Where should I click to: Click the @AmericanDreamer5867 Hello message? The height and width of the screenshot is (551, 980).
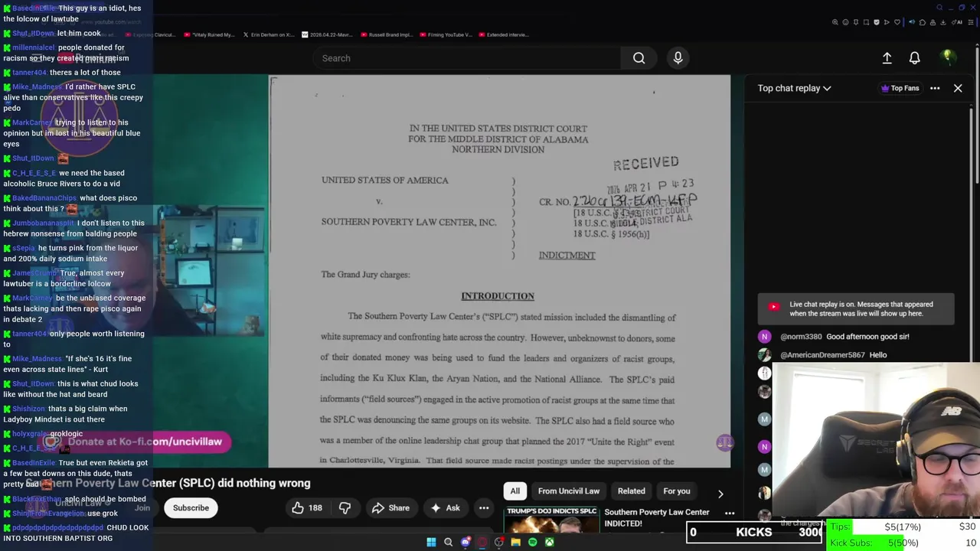(833, 355)
